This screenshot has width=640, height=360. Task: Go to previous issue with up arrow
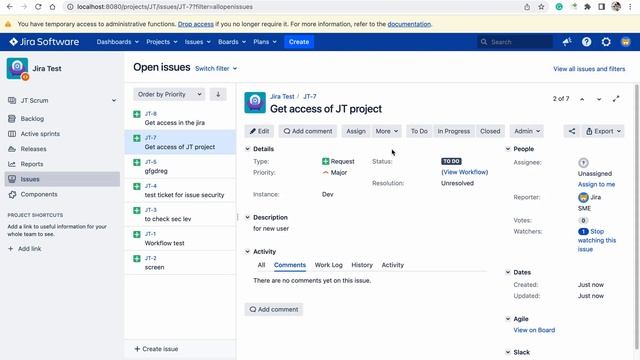[x=582, y=99]
